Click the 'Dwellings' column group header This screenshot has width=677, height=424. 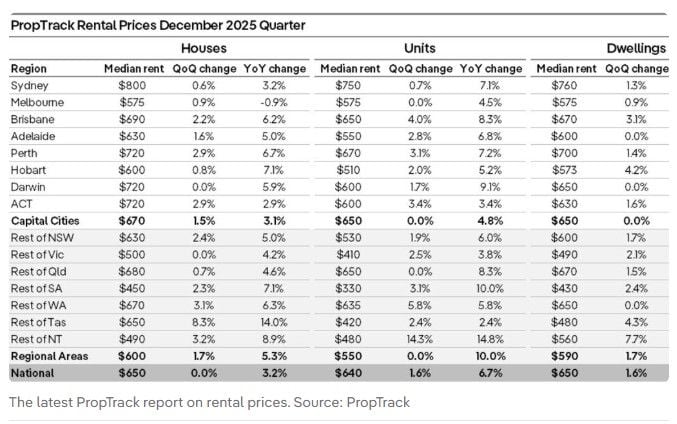(x=636, y=48)
